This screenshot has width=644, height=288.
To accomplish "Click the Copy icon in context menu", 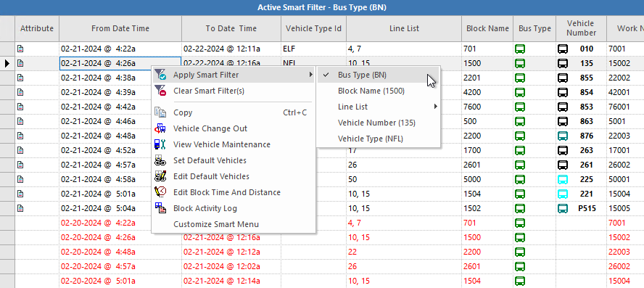I will point(160,112).
